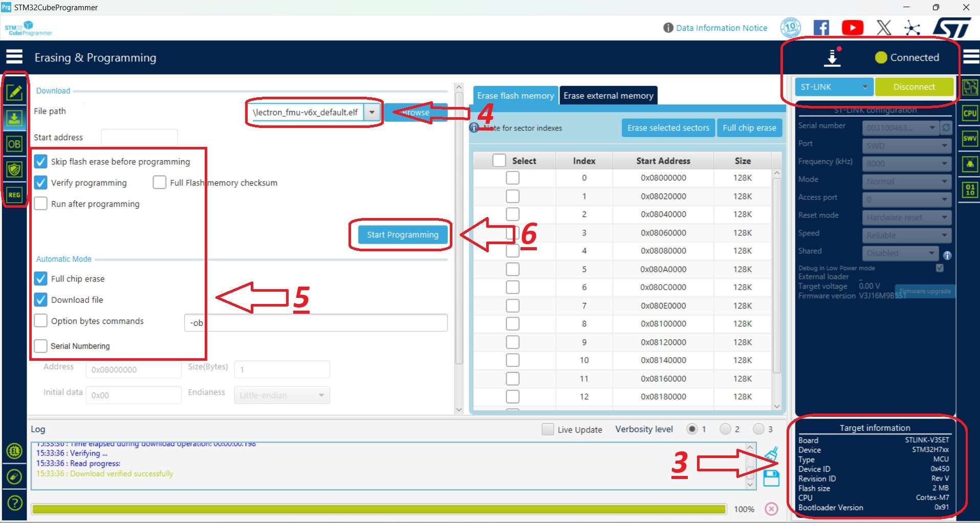This screenshot has width=980, height=523.
Task: Select verbosity level 1
Action: pyautogui.click(x=692, y=429)
